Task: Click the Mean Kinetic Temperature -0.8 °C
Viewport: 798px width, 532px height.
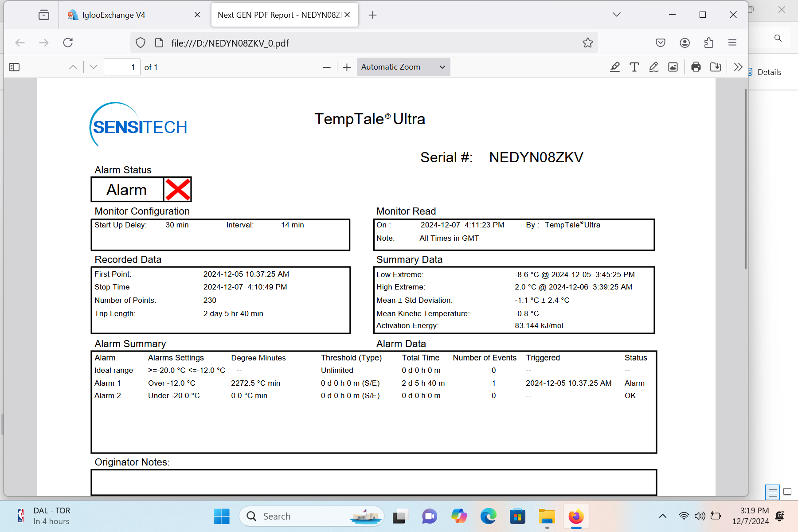Action: coord(527,313)
